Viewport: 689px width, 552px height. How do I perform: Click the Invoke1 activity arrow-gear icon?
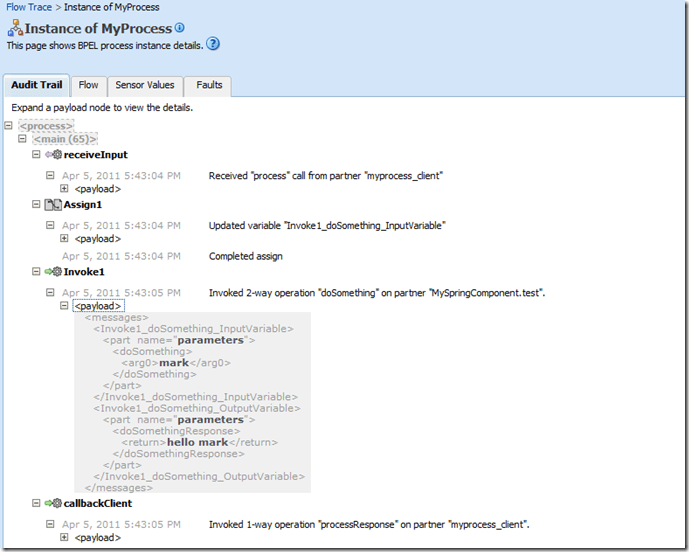(x=54, y=271)
